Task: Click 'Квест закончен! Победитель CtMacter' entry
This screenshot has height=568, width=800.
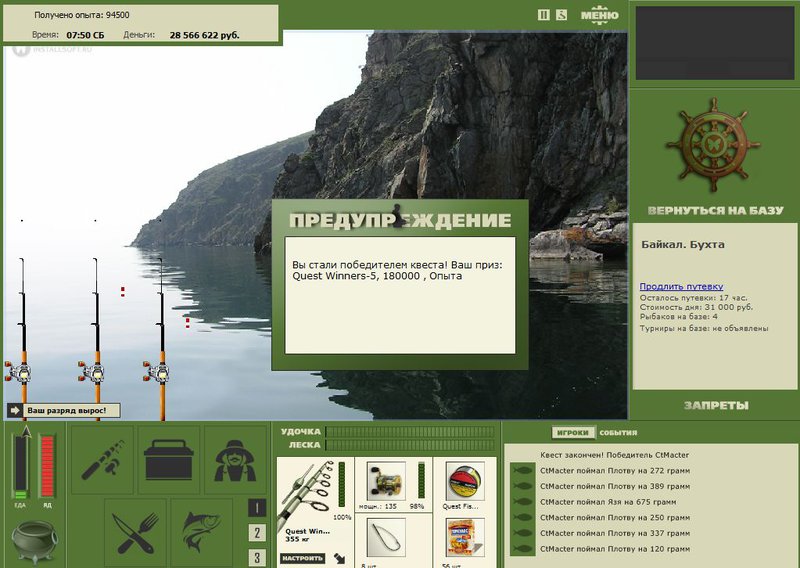Action: [x=614, y=455]
